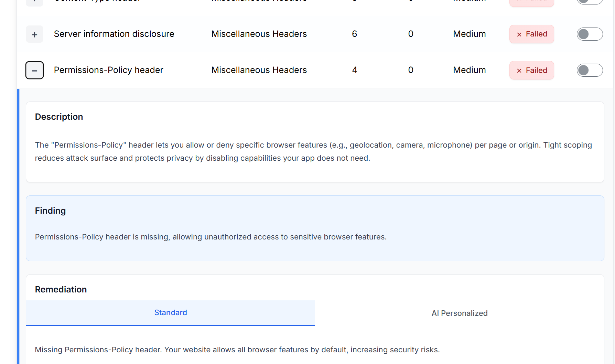Collapse the Permissions-Policy header row
Viewport: 615px width, 364px height.
(x=34, y=70)
